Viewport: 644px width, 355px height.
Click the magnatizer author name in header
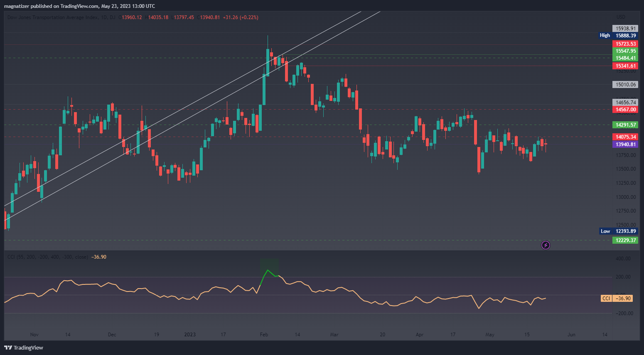pyautogui.click(x=16, y=6)
